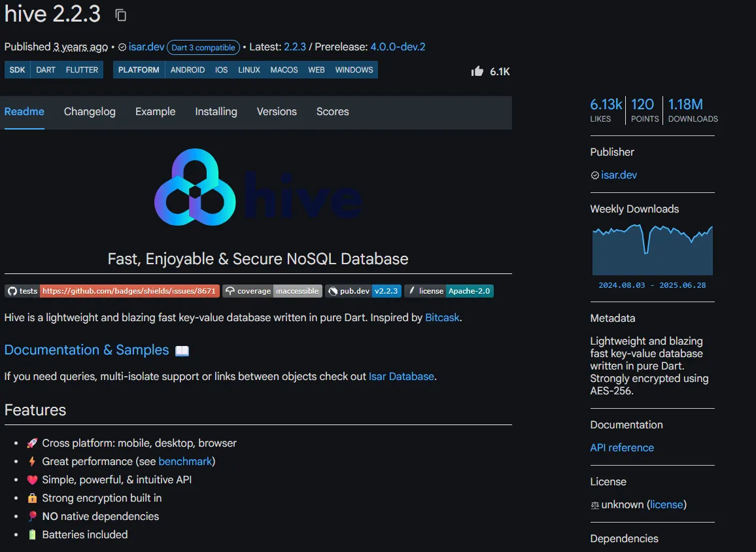Open the Changelog tab
Viewport: 756px width, 552px height.
pyautogui.click(x=90, y=112)
